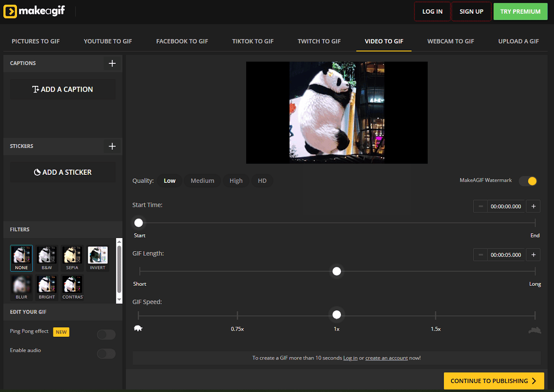The height and width of the screenshot is (392, 554).
Task: Click the Start Time slider handle
Action: point(138,223)
